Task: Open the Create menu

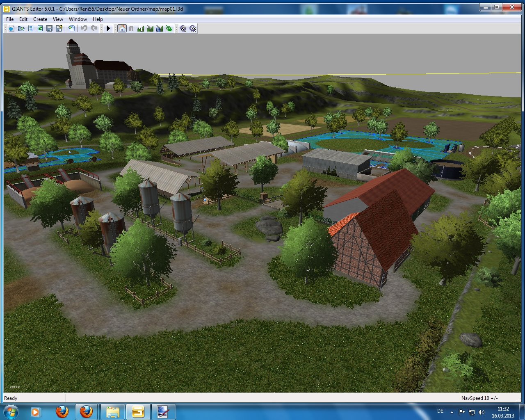Action: pyautogui.click(x=40, y=19)
